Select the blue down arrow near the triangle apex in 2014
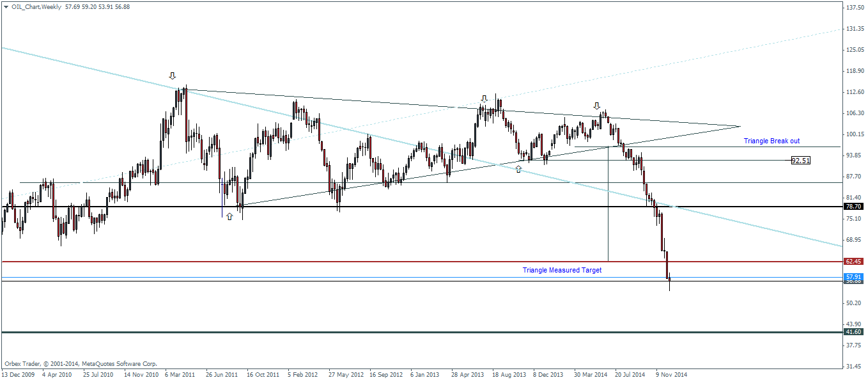The image size is (868, 380). [x=596, y=104]
